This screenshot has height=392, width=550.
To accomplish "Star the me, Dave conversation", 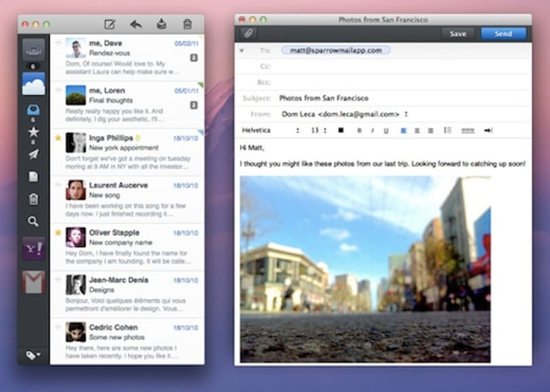I will [x=58, y=43].
